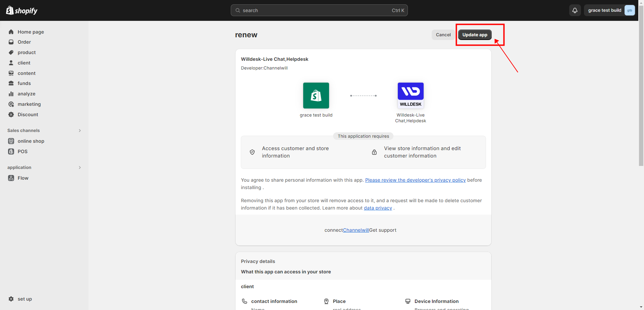The image size is (644, 310).
Task: Open the grace test build account menu
Action: point(610,10)
